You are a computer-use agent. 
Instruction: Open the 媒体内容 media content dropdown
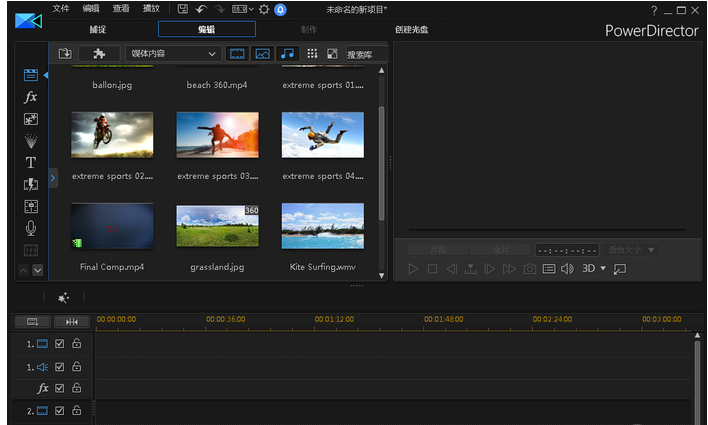pos(173,53)
